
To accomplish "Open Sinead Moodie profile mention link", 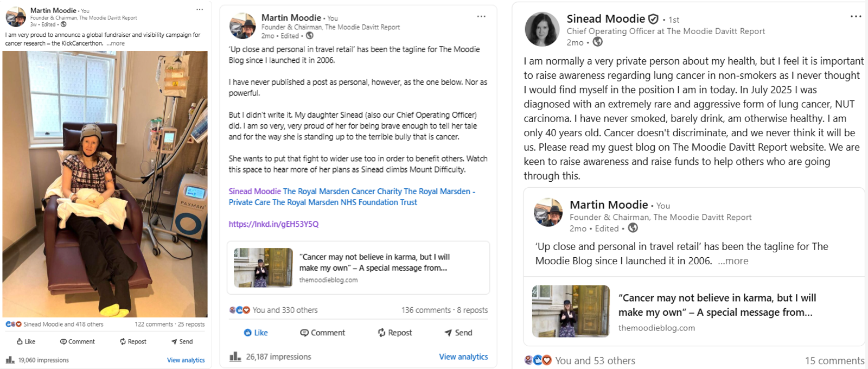I will (254, 192).
